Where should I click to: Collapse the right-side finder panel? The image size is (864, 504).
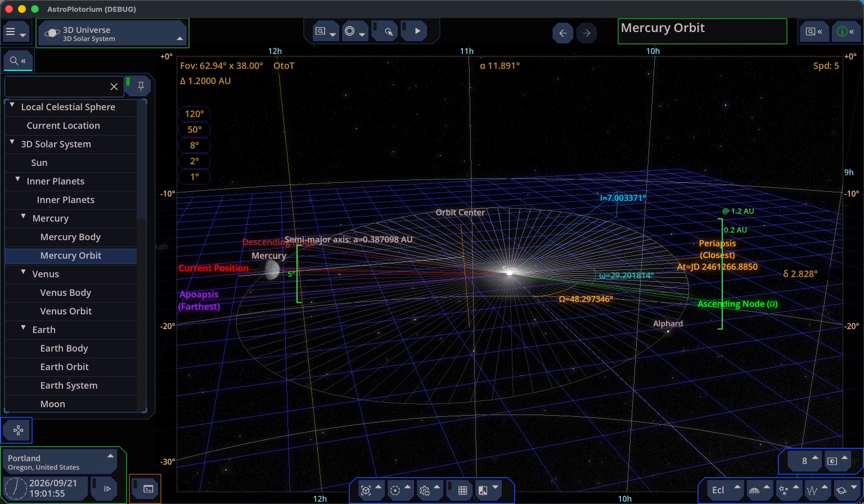pos(814,32)
